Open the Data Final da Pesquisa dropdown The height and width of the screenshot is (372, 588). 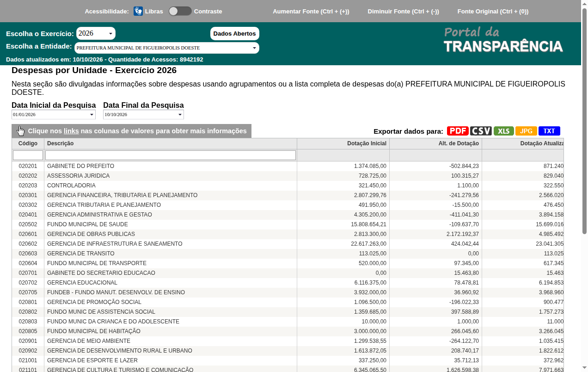coord(143,114)
